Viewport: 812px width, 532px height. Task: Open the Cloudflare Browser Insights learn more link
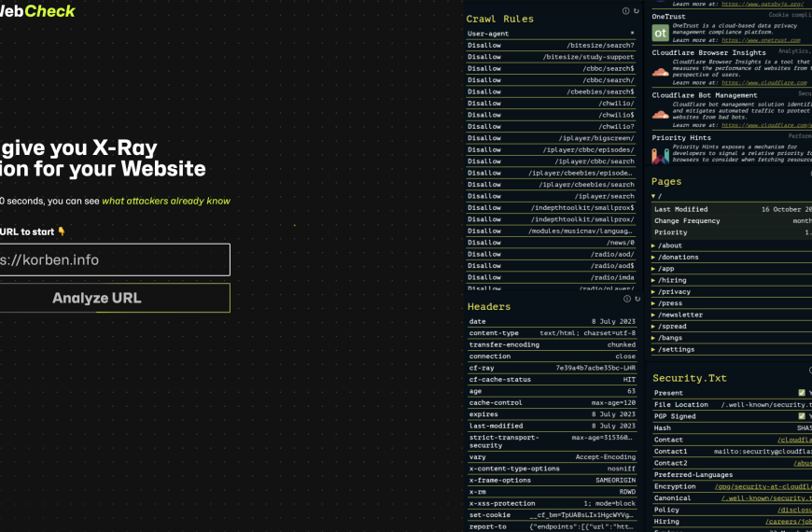[x=764, y=82]
